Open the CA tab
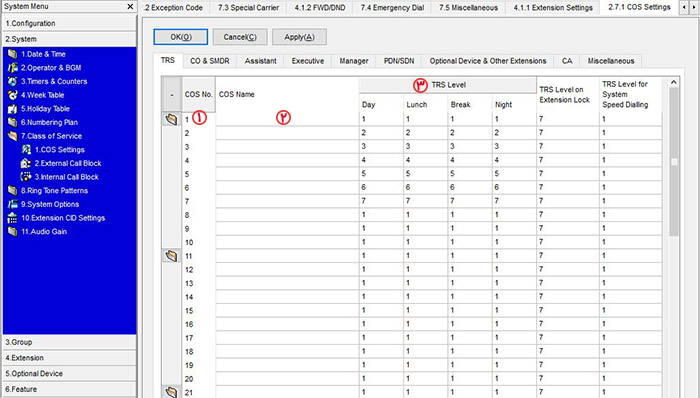 567,61
